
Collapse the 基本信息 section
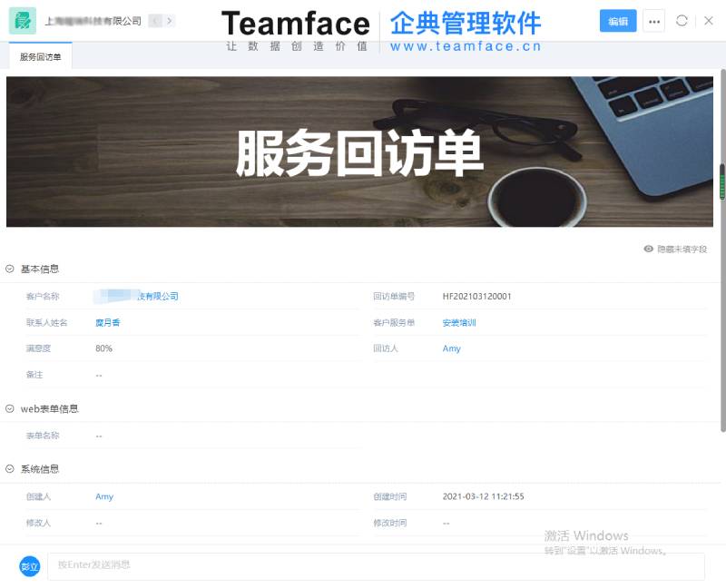10,269
